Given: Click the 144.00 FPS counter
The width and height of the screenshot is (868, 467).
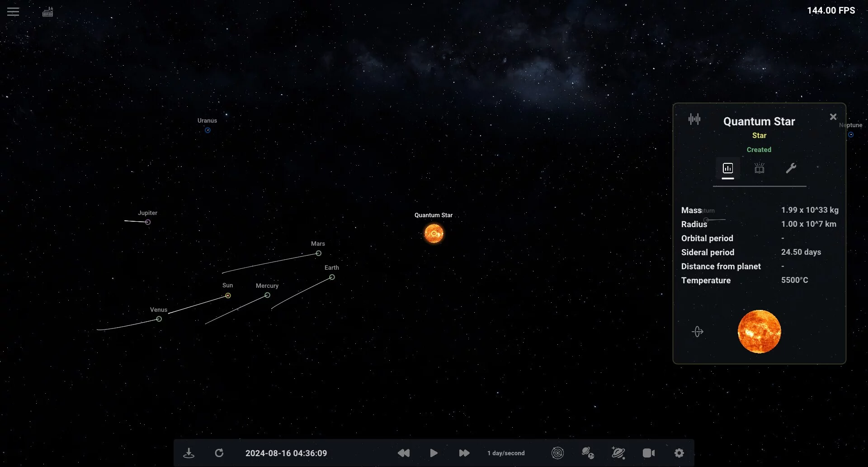Looking at the screenshot, I should [831, 10].
